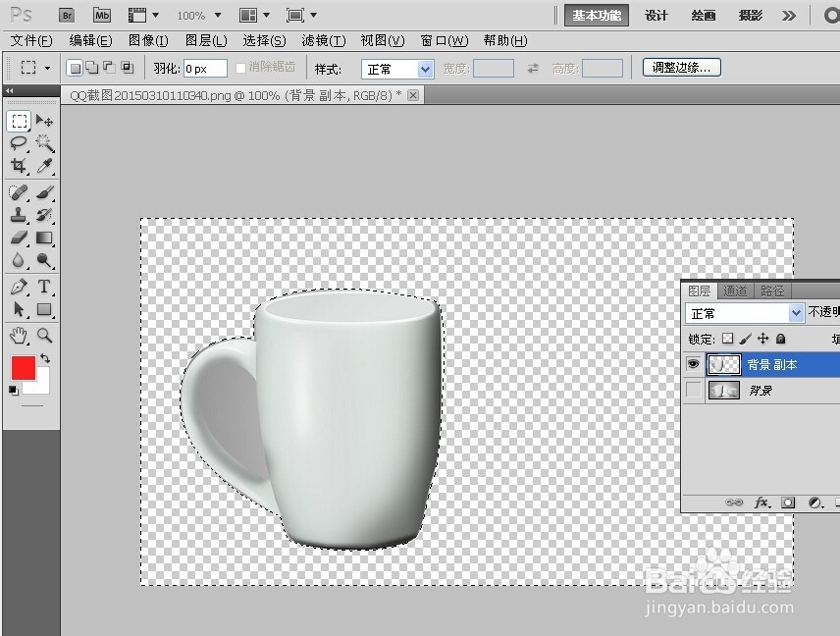
Task: Choose Intersect with selection mode
Action: pyautogui.click(x=127, y=67)
